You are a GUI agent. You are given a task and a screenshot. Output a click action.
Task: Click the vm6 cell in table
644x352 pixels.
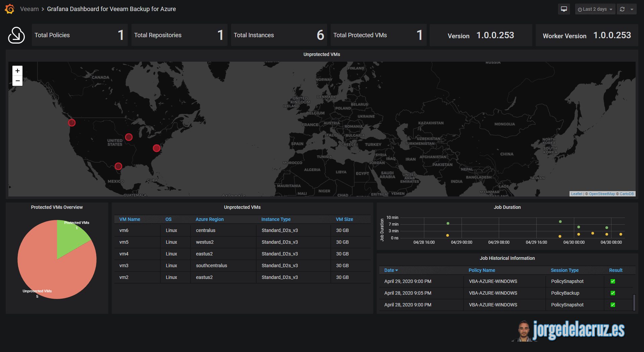[137, 230]
